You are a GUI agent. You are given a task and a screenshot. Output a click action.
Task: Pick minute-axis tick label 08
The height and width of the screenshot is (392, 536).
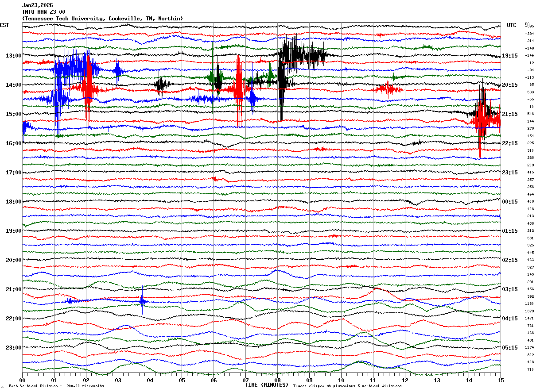pyautogui.click(x=277, y=380)
